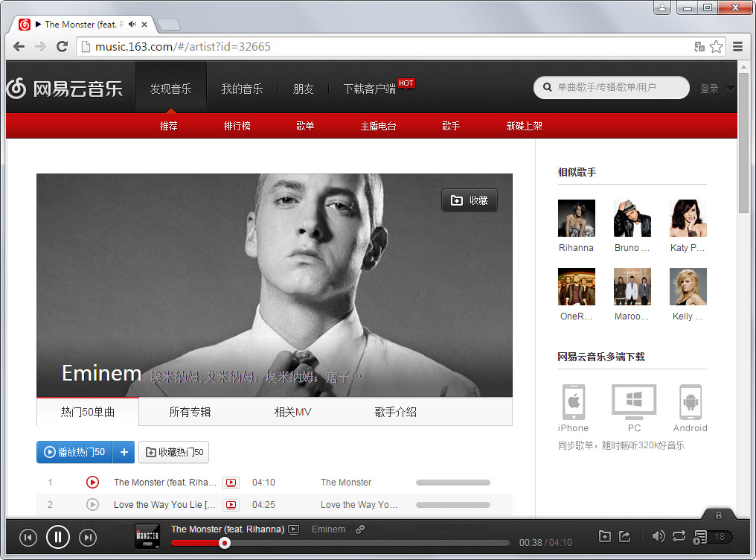Select the 热门50单曲 tab

(x=88, y=412)
